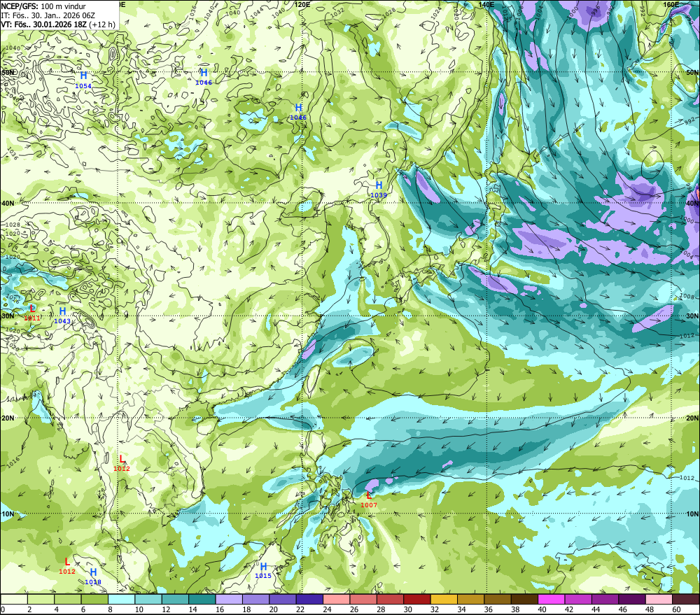The image size is (700, 615).
Task: Click the 'NCEP/GFS: 100 m vindur' title text
Action: click(43, 6)
